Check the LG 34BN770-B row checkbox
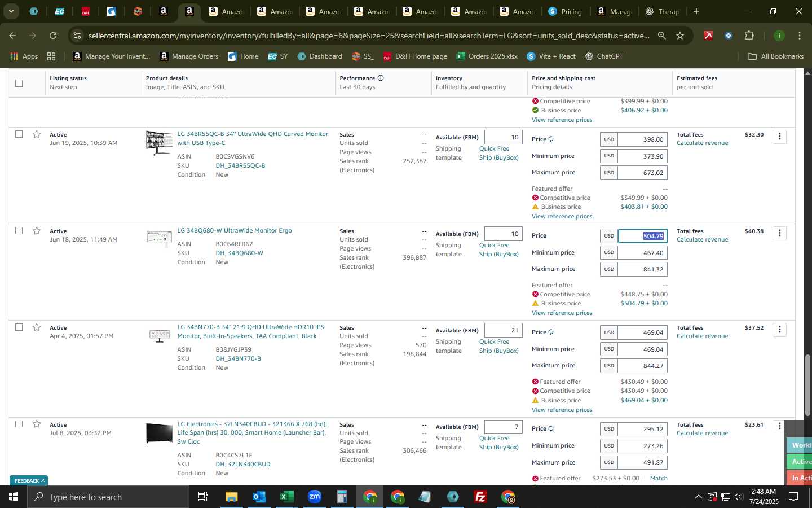This screenshot has width=812, height=508. (19, 327)
